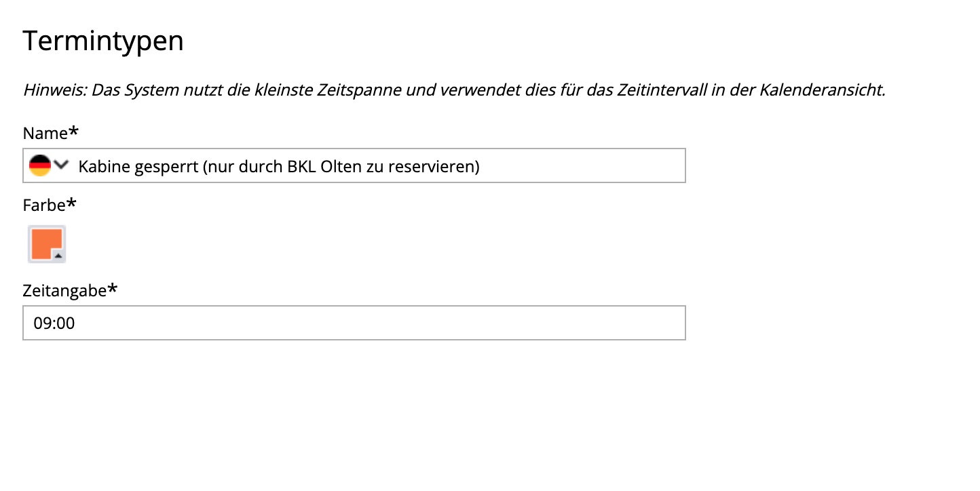This screenshot has width=980, height=491.
Task: Click the small arrow on the color swatch
Action: (58, 255)
